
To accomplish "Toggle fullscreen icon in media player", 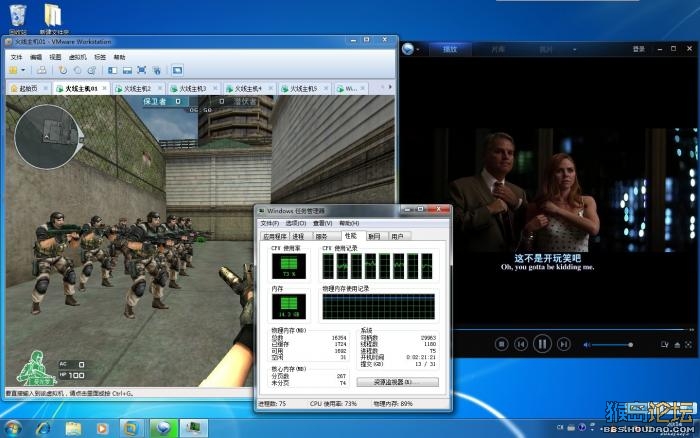I will click(x=689, y=345).
